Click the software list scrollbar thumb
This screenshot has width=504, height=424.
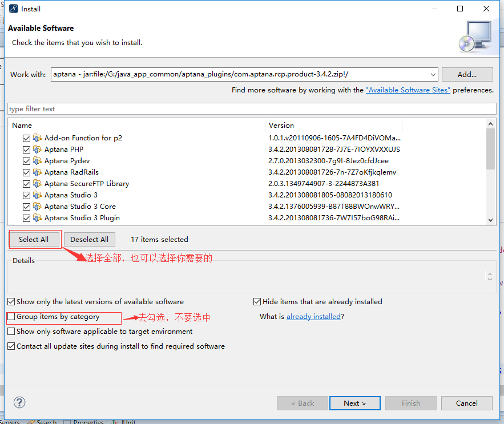(490, 149)
